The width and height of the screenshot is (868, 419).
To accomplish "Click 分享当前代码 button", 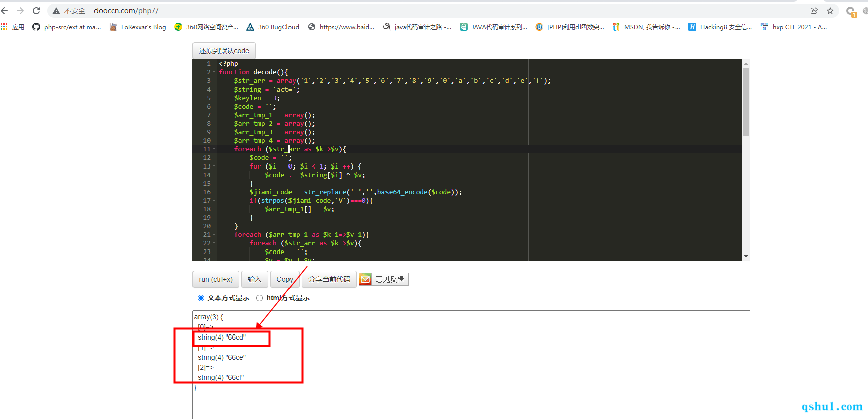I will click(x=329, y=279).
